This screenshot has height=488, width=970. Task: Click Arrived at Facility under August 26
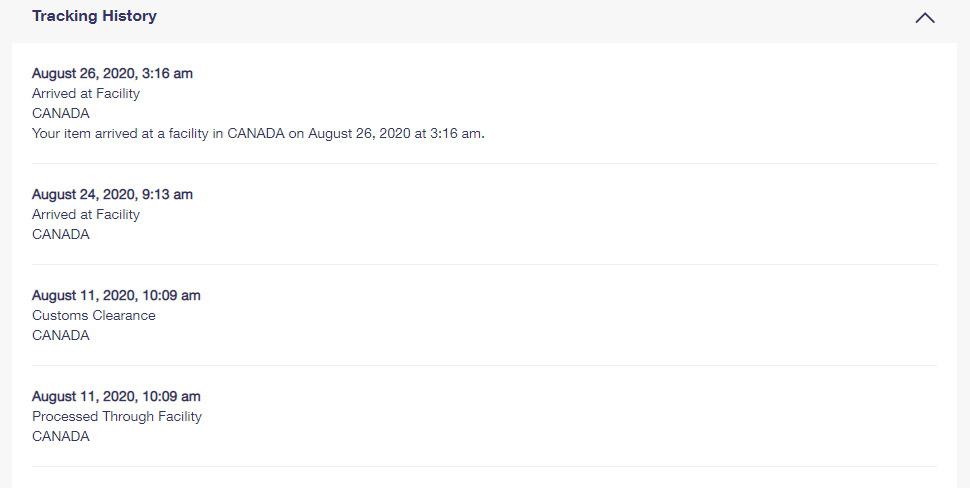click(x=86, y=93)
